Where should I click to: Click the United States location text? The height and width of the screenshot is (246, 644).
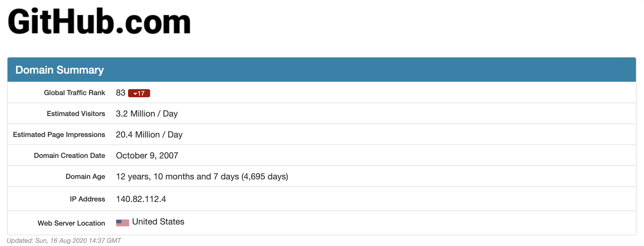point(158,222)
